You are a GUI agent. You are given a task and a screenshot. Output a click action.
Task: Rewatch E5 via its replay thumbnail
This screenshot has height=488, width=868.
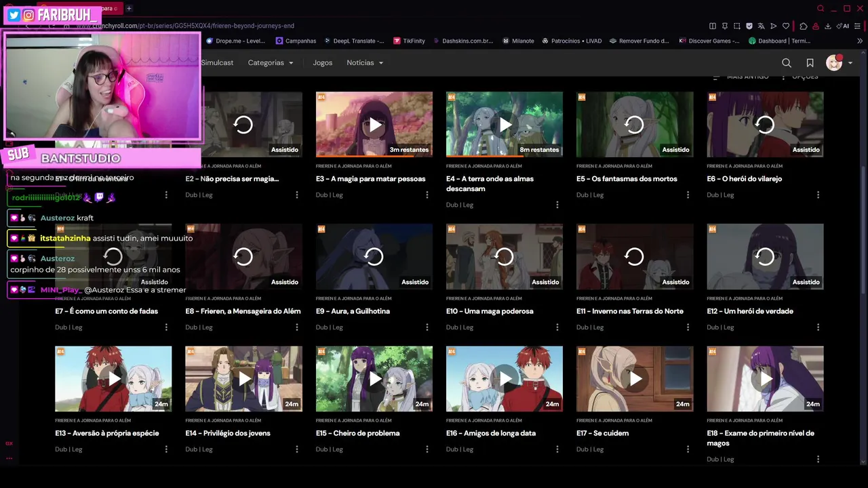[x=635, y=125]
